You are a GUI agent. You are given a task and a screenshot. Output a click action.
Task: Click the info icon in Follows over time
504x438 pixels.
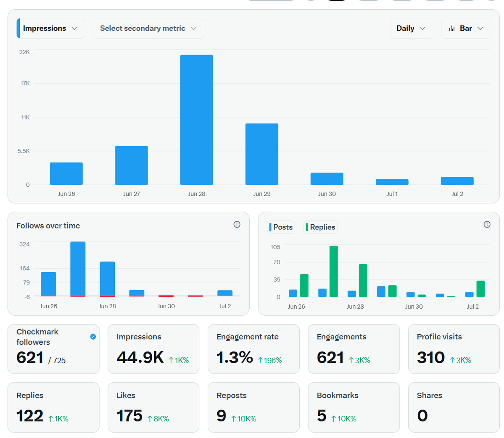(x=237, y=224)
